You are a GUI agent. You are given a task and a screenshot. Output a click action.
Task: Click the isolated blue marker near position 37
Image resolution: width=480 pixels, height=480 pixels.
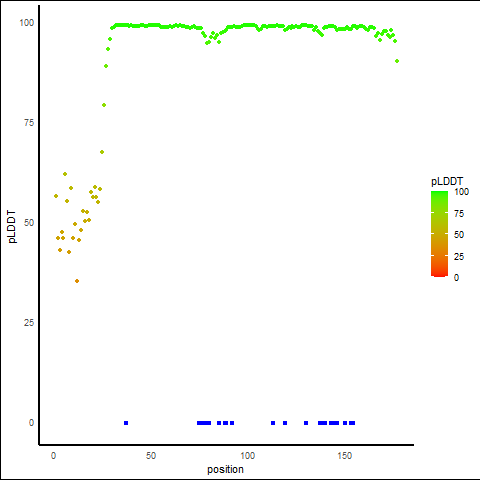[126, 423]
